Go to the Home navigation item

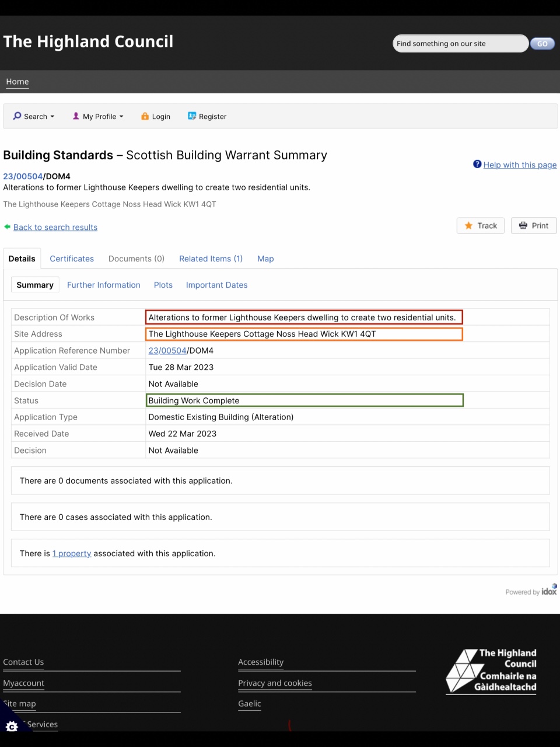click(17, 82)
